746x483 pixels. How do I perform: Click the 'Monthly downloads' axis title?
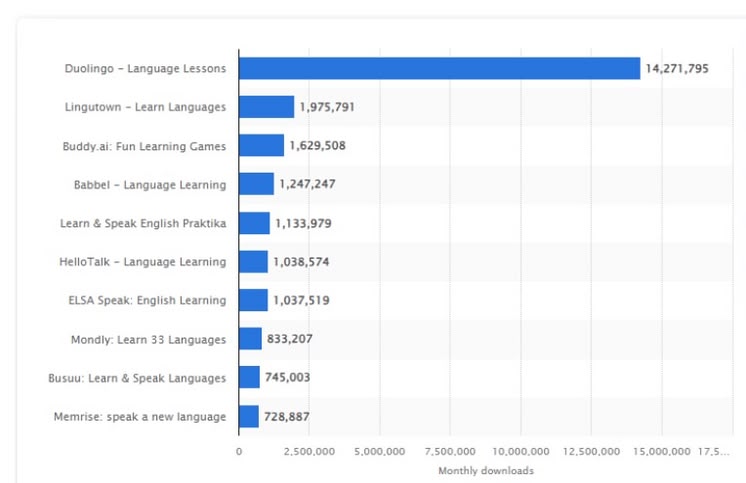click(x=486, y=471)
